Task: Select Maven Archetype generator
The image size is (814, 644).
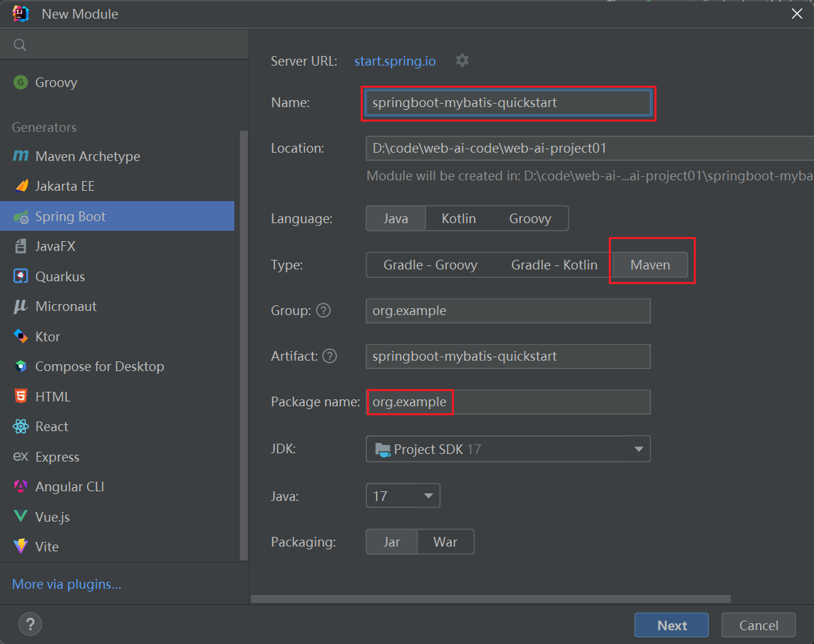Action: point(117,156)
